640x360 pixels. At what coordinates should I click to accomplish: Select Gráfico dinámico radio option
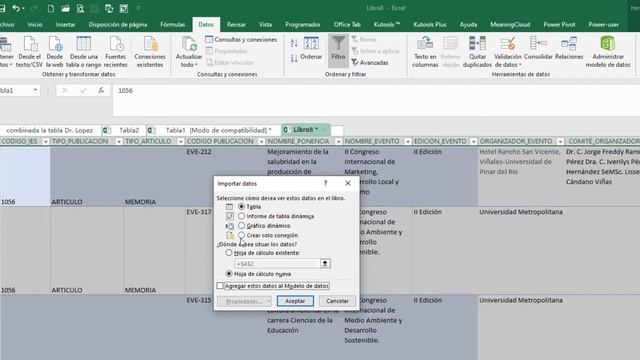(x=242, y=226)
